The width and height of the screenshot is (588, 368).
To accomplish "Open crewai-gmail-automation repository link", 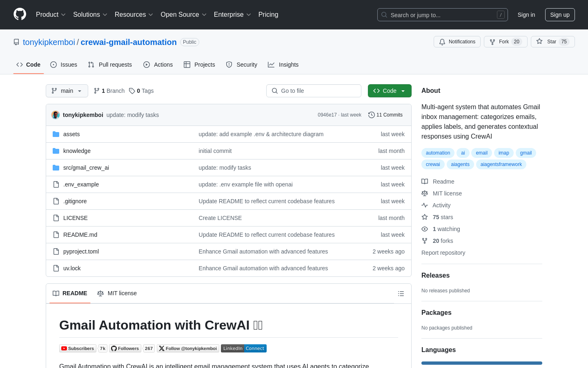I will click(x=129, y=42).
